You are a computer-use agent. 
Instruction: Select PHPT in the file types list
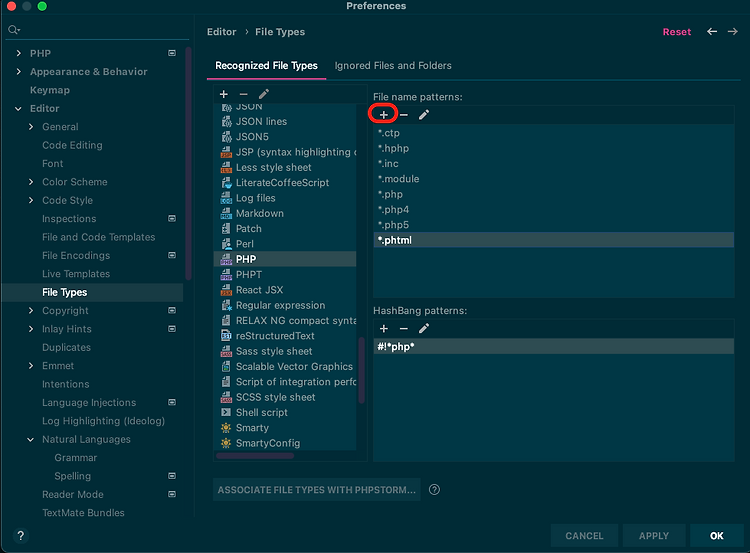286,275
